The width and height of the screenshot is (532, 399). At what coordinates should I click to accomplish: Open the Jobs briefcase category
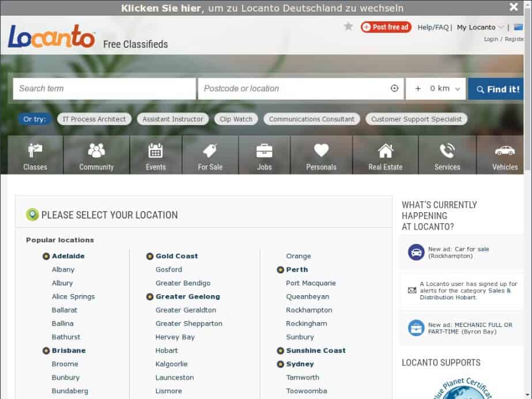(x=265, y=156)
